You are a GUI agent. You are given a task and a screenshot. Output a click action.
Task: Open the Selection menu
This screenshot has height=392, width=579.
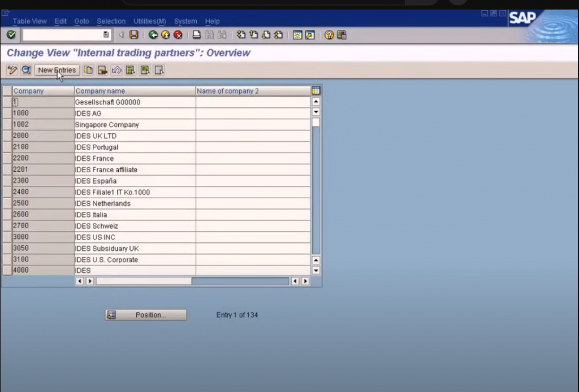[111, 21]
